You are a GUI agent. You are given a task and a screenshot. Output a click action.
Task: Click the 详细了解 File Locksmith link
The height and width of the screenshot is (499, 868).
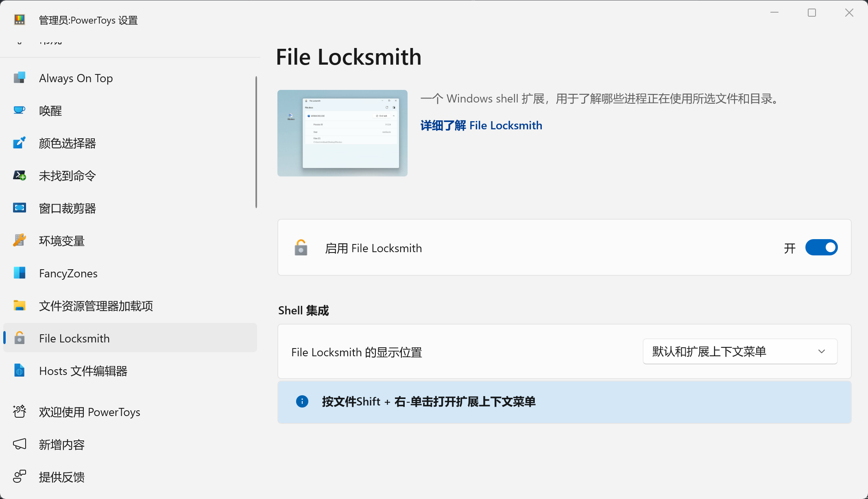481,125
